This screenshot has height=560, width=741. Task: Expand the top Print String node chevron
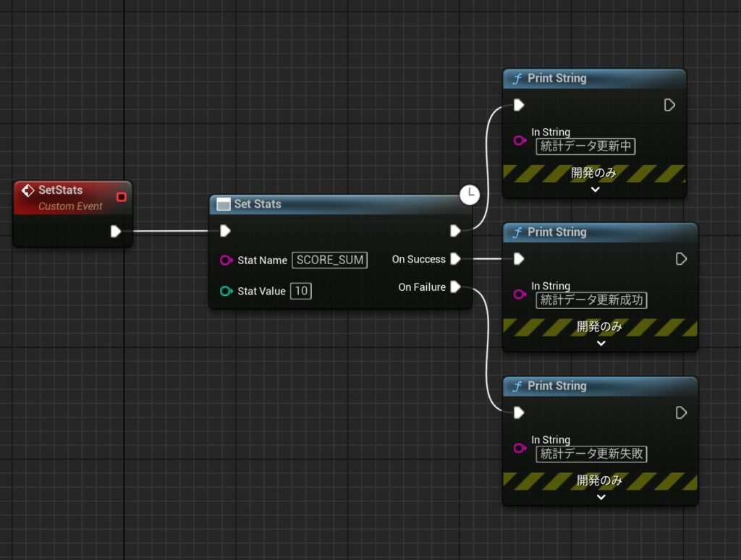pyautogui.click(x=595, y=190)
